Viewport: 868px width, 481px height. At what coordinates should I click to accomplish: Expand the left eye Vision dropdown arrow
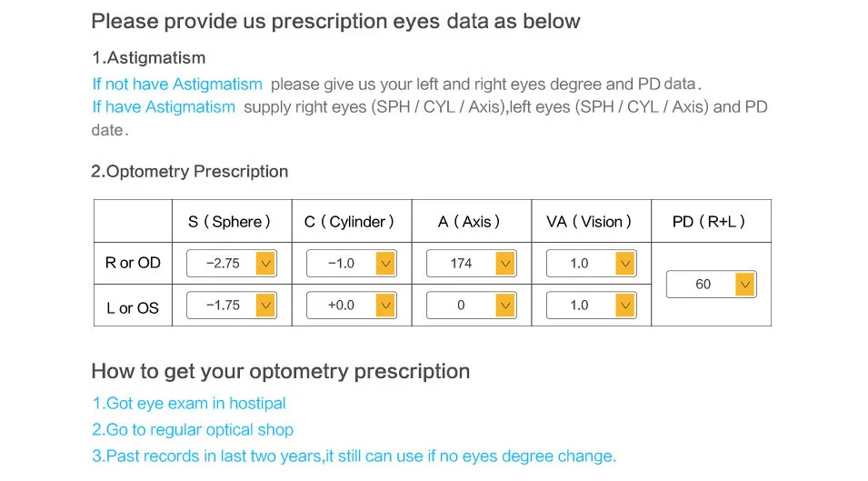tap(625, 305)
